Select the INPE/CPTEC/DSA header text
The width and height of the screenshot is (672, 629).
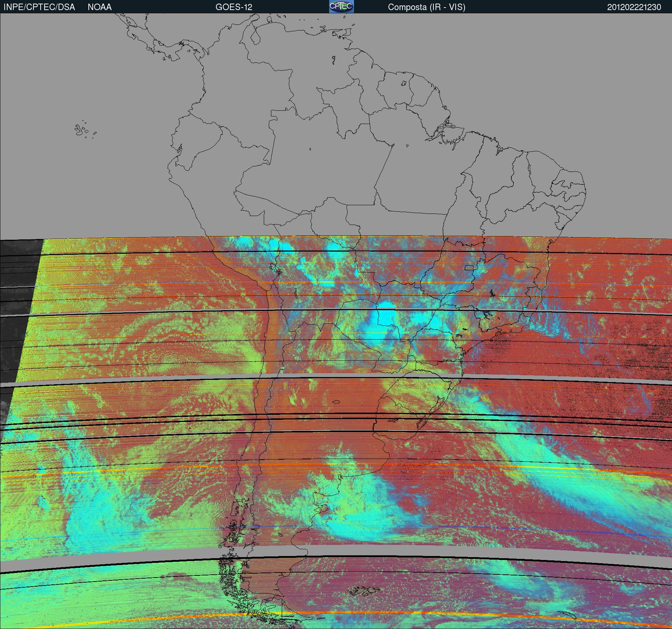(x=39, y=7)
